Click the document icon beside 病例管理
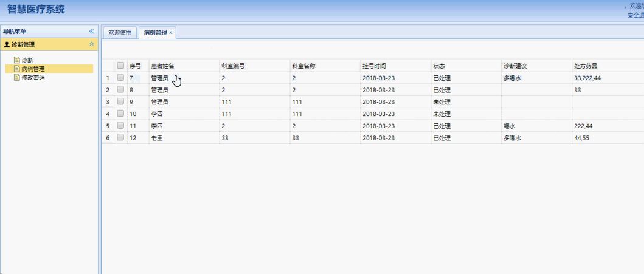 click(x=17, y=69)
